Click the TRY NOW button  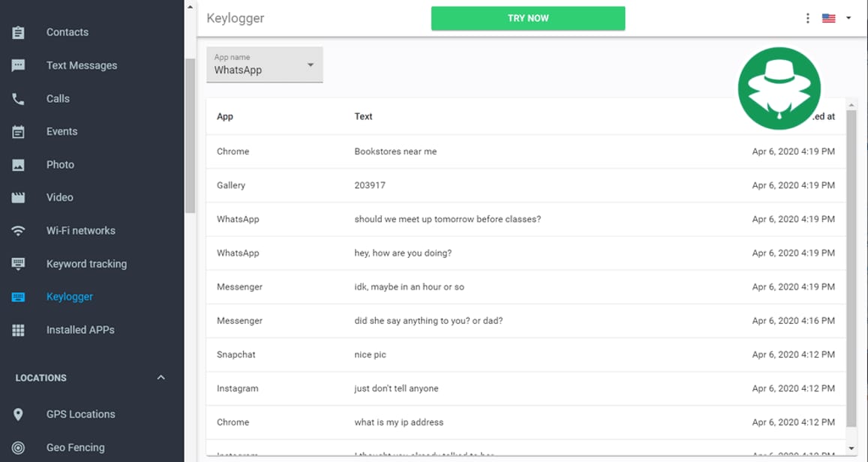click(x=527, y=18)
